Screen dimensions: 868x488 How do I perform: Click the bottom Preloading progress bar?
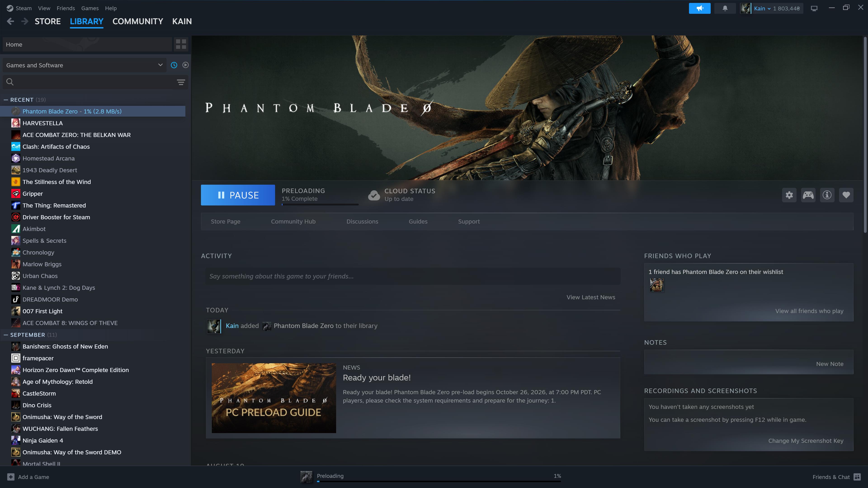point(439,481)
